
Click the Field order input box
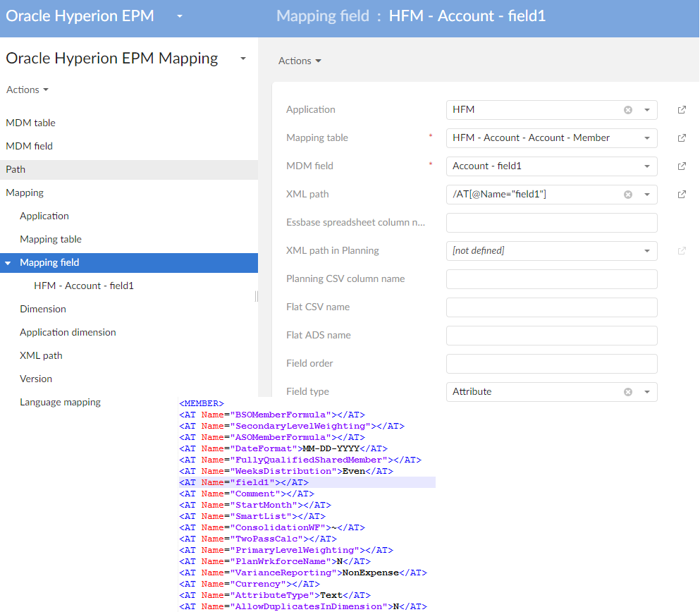tap(551, 364)
